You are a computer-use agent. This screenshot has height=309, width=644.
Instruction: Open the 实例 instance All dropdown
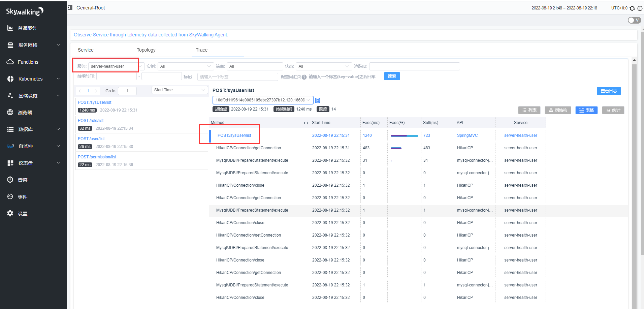pos(186,66)
